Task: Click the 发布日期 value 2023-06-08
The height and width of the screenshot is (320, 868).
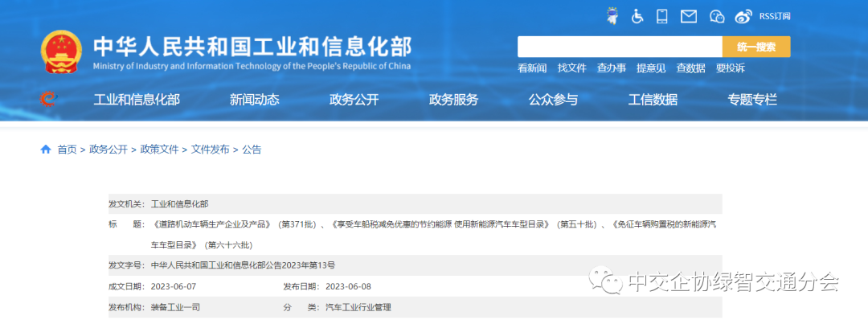Action: pyautogui.click(x=348, y=286)
